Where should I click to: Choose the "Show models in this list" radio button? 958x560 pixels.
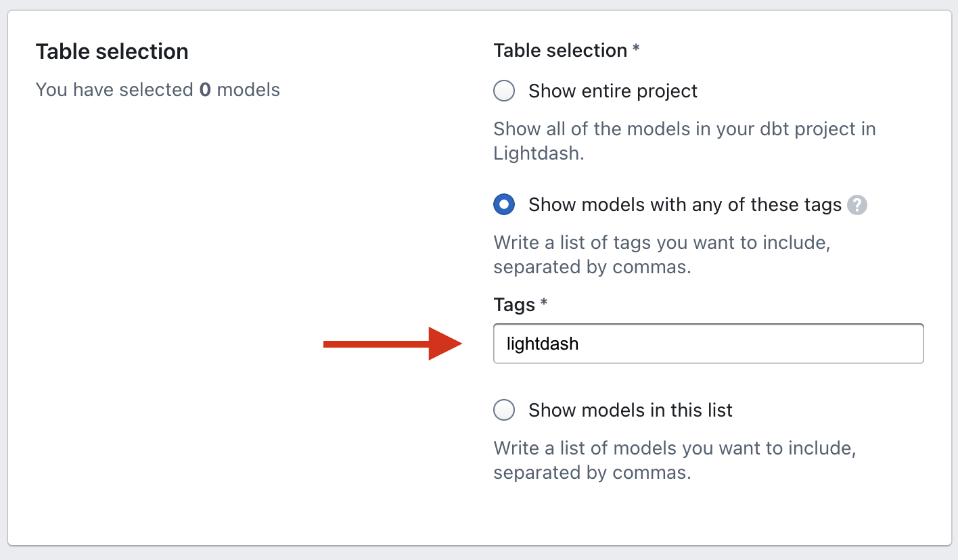[x=504, y=410]
